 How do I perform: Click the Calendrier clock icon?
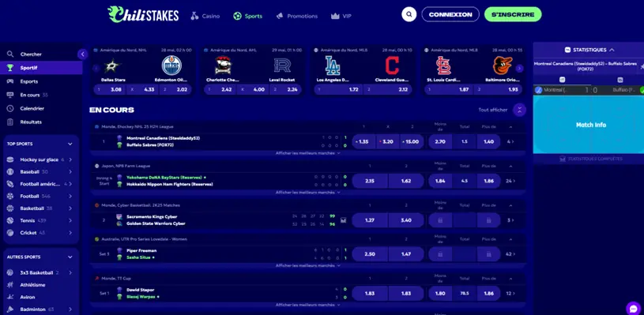point(11,109)
